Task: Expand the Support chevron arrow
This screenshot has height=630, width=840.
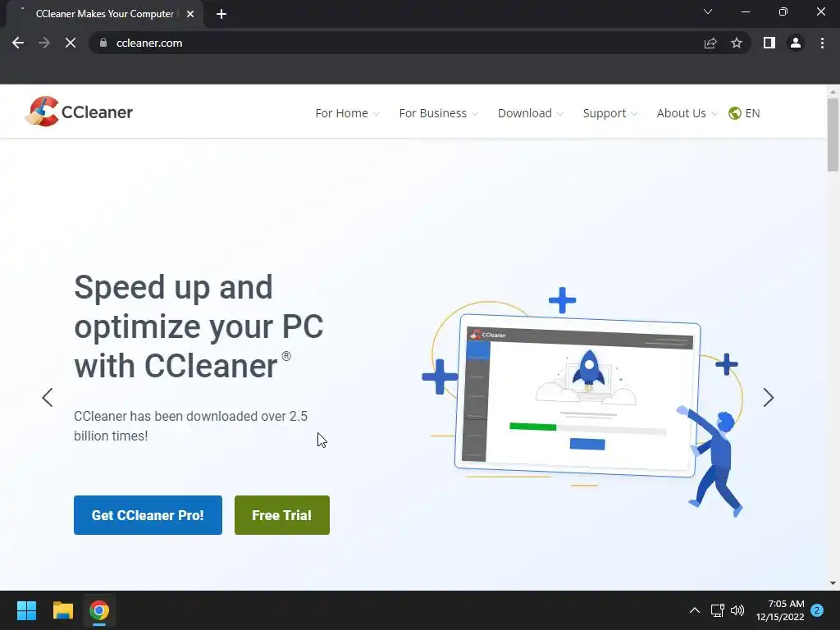Action: [634, 113]
